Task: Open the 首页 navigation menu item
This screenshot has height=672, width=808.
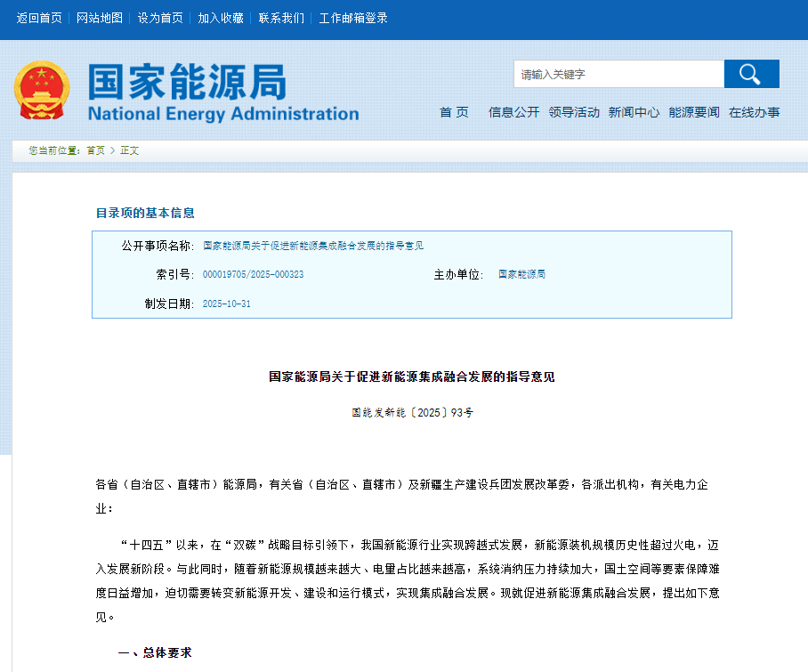Action: 454,113
